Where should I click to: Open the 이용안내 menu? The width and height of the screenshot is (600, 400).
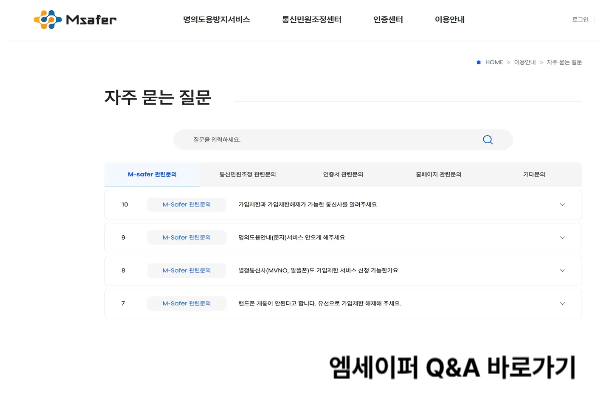(450, 19)
